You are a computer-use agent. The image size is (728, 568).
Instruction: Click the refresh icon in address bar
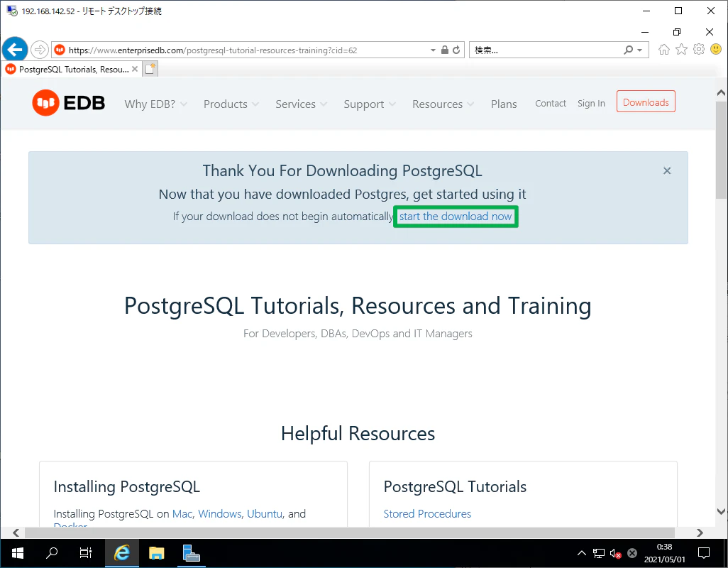[x=456, y=50]
